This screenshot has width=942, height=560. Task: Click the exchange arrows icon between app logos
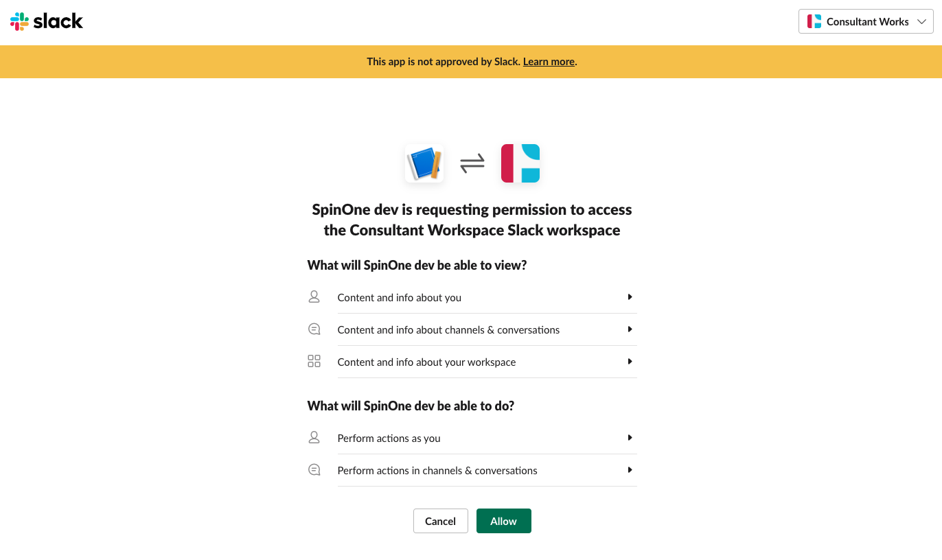click(x=472, y=163)
